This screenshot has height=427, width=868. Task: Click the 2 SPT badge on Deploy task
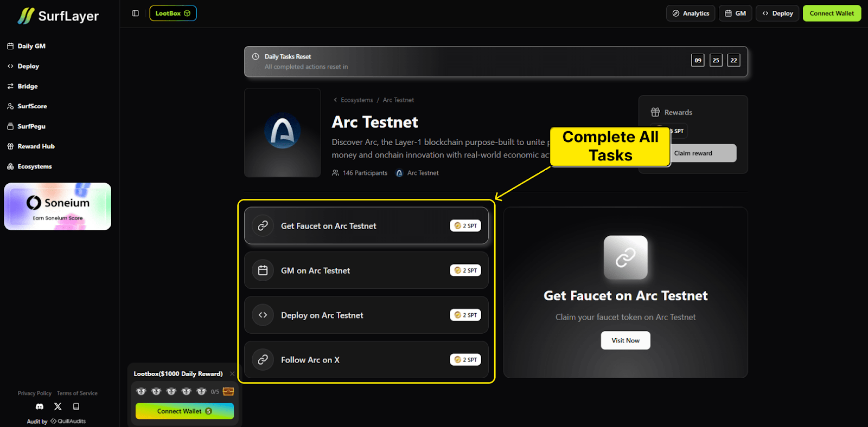(465, 315)
